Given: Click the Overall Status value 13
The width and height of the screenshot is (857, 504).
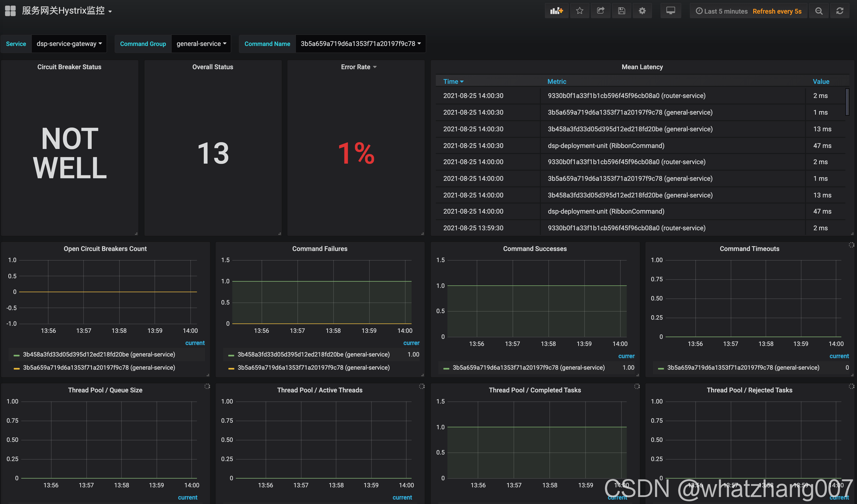Looking at the screenshot, I should point(213,153).
